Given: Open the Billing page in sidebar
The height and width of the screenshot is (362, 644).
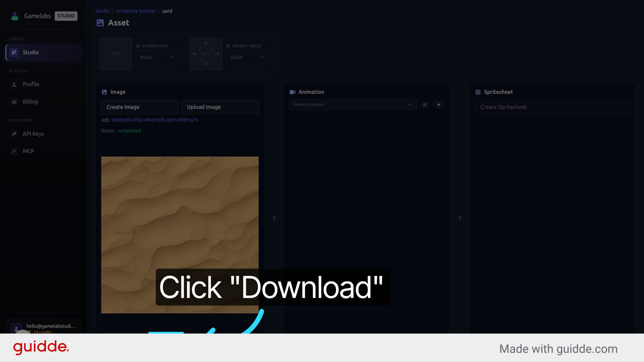Looking at the screenshot, I should 44,102.
